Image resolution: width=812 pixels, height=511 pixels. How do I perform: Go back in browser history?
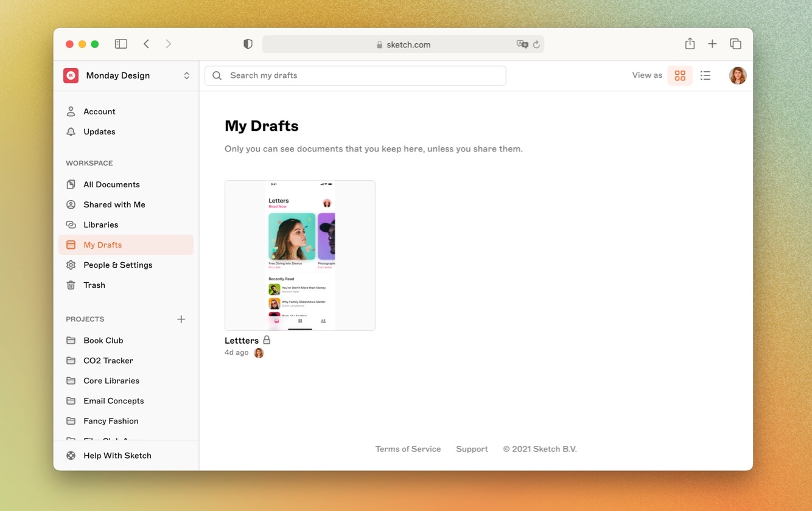point(146,44)
